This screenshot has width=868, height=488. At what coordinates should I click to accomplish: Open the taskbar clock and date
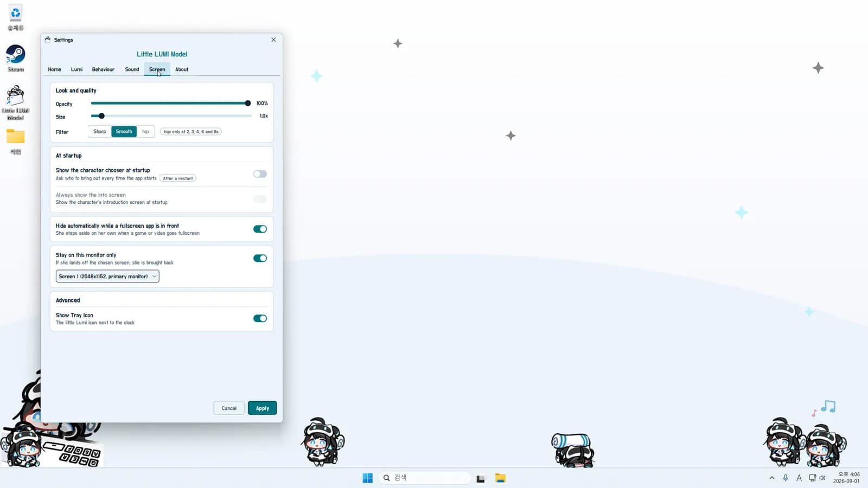click(x=846, y=478)
